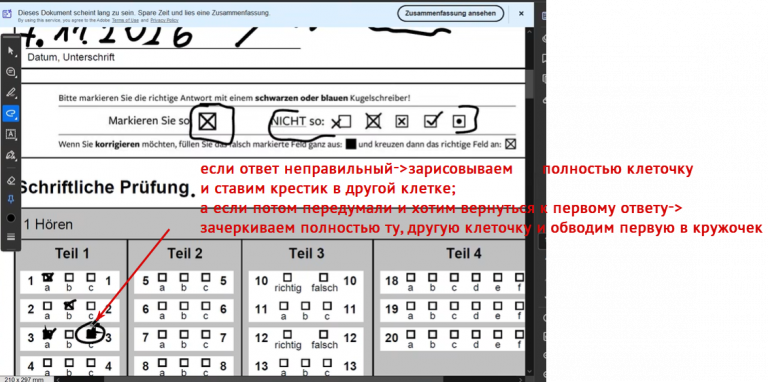Check box b for question 6
Viewport: 768px width, 382px height.
(x=184, y=306)
